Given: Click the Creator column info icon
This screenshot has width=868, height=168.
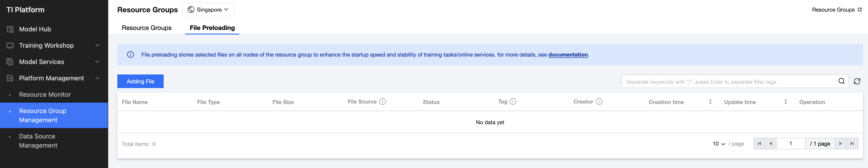Looking at the screenshot, I should coord(599,102).
